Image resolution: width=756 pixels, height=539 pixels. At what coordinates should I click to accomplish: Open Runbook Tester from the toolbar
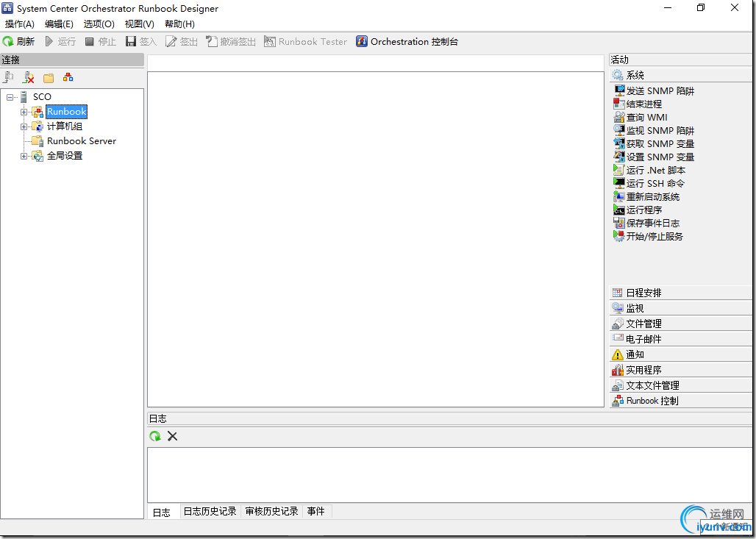click(x=306, y=42)
